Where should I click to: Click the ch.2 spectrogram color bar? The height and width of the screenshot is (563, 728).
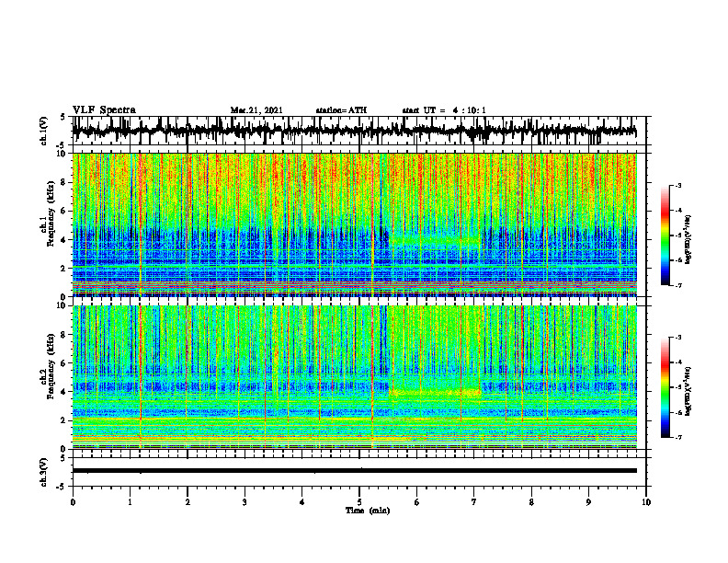[665, 387]
